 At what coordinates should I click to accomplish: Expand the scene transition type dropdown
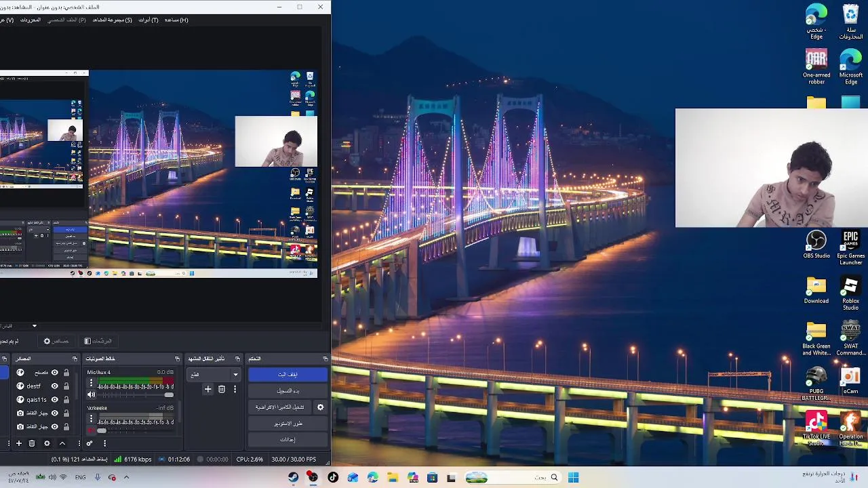point(214,374)
